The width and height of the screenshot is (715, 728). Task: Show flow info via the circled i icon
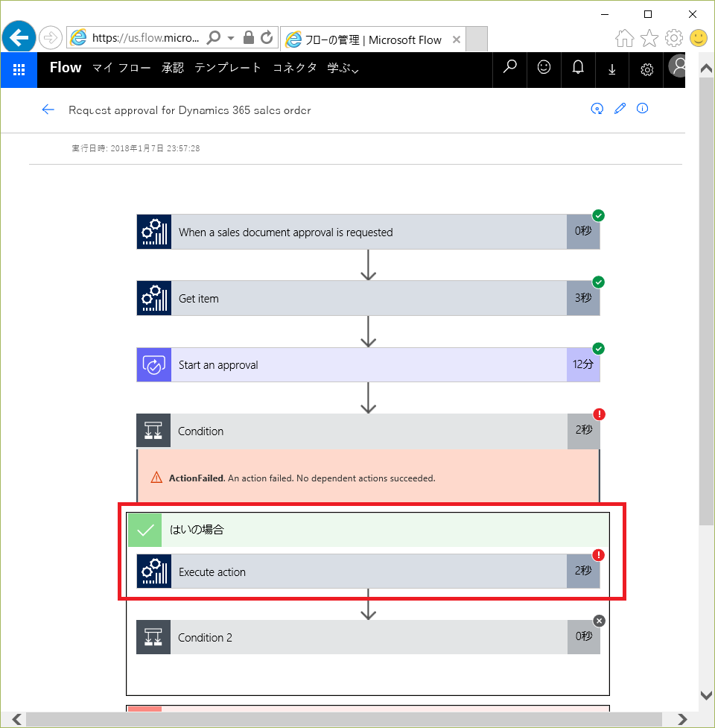pos(642,108)
